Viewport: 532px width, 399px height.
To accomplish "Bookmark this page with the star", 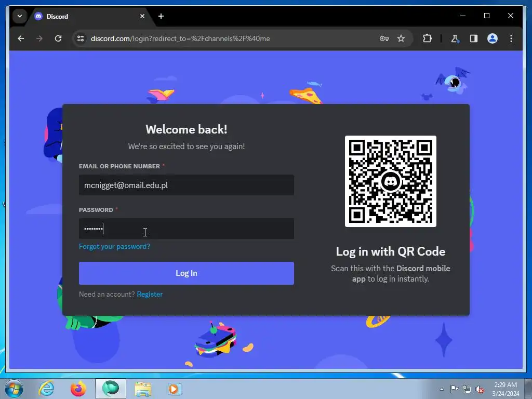I will 401,38.
